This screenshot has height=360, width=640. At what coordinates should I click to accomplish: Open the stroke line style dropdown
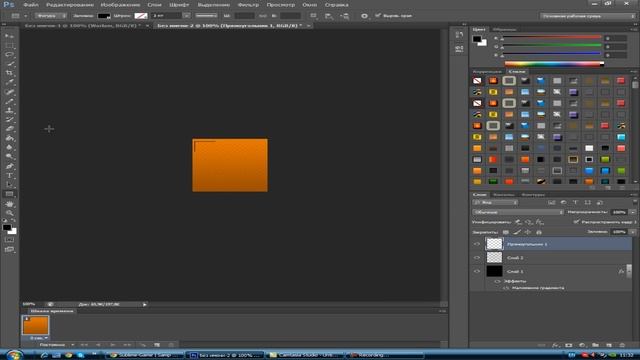tap(206, 16)
